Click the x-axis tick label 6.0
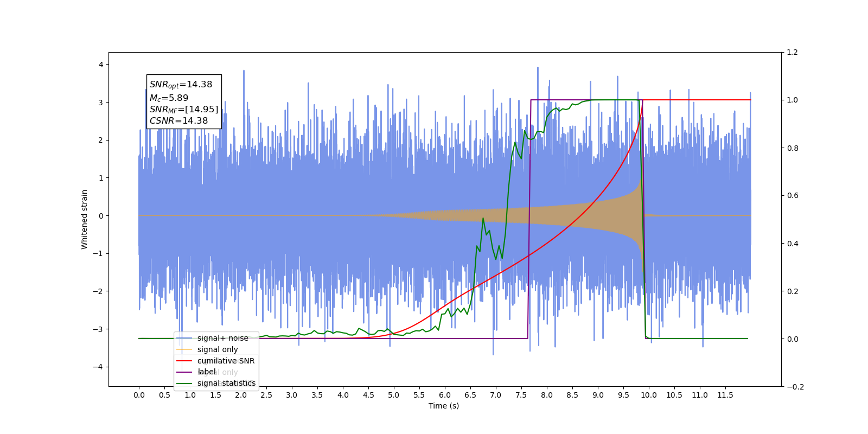The image size is (868, 434). click(445, 395)
